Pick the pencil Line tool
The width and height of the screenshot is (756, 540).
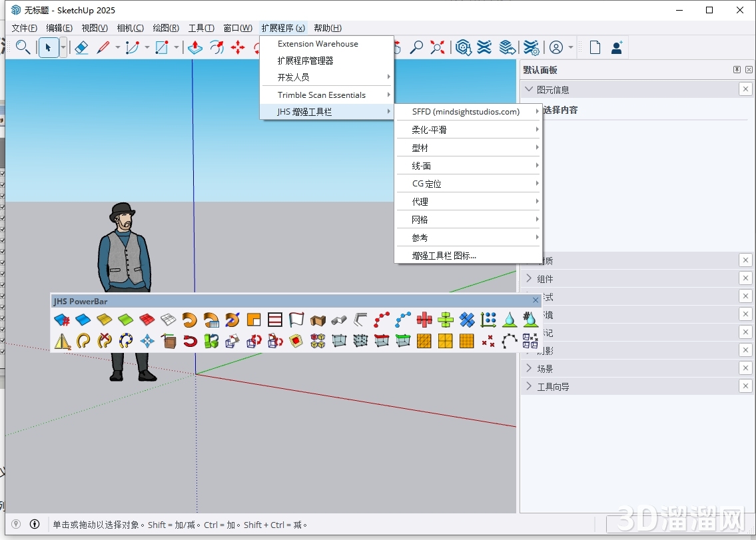(105, 47)
